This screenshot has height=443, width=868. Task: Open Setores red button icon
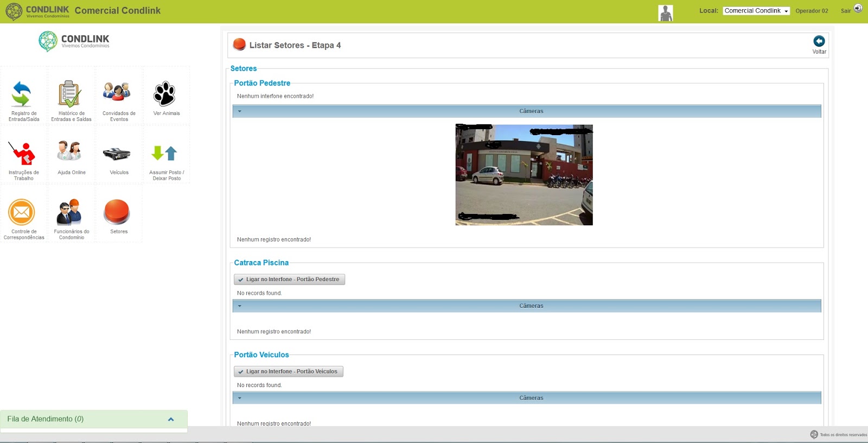[117, 212]
